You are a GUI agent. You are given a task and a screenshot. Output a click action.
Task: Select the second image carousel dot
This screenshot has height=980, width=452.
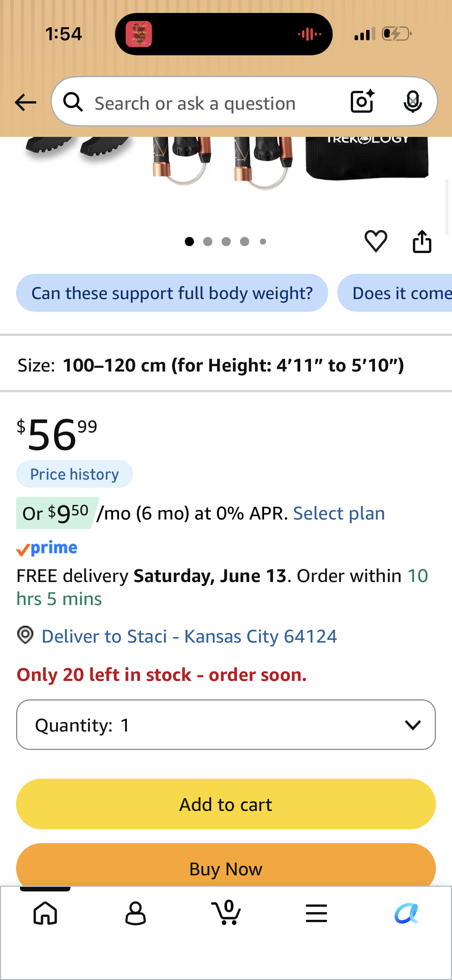(208, 242)
